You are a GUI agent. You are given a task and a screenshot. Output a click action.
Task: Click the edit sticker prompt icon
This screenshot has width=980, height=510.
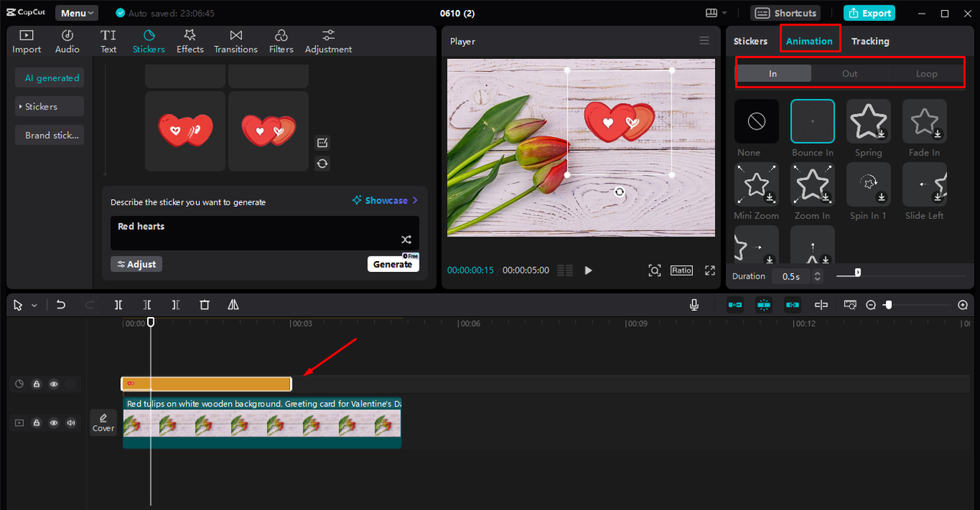pos(322,142)
